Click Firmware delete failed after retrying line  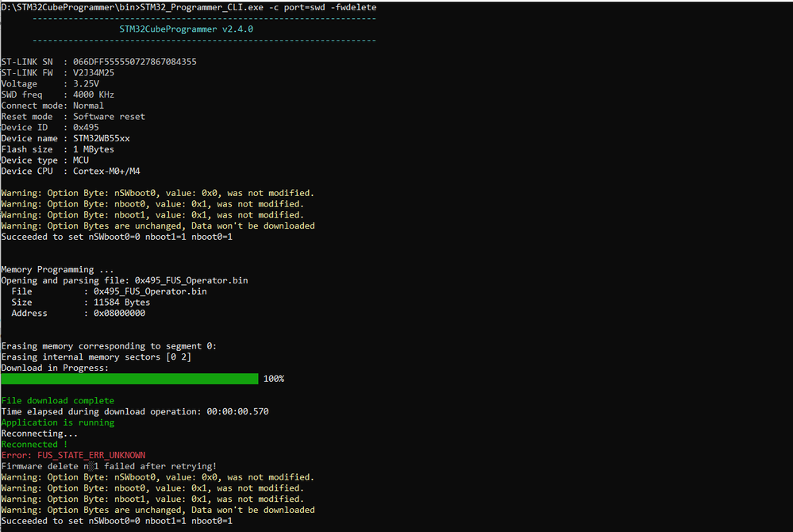109,467
